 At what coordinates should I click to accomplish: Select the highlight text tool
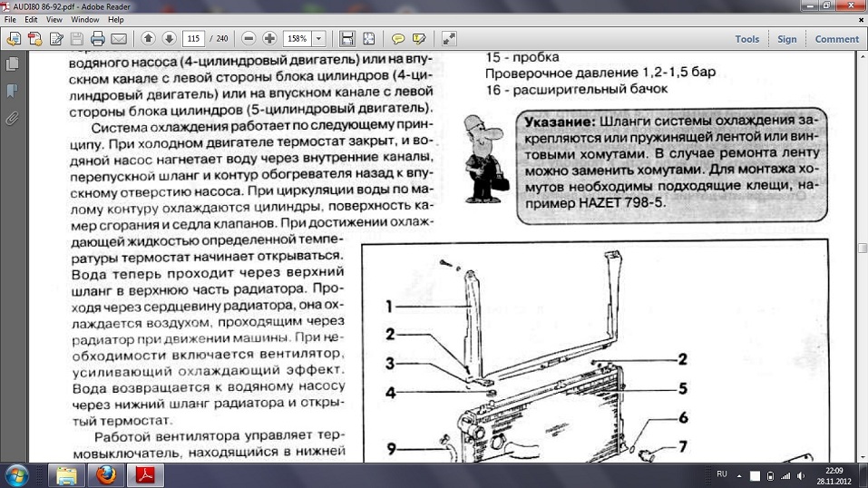pos(419,39)
